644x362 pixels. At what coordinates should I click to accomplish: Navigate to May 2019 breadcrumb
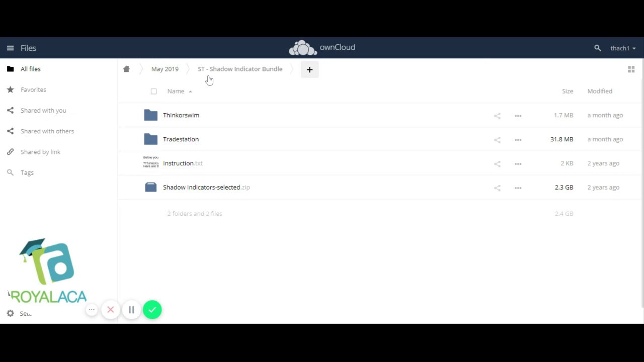coord(165,69)
